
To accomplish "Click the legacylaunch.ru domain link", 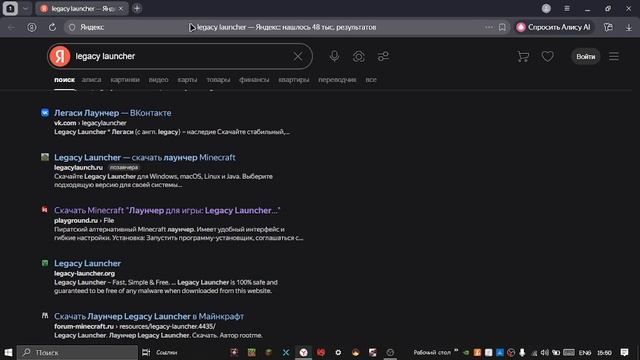I will tap(78, 167).
